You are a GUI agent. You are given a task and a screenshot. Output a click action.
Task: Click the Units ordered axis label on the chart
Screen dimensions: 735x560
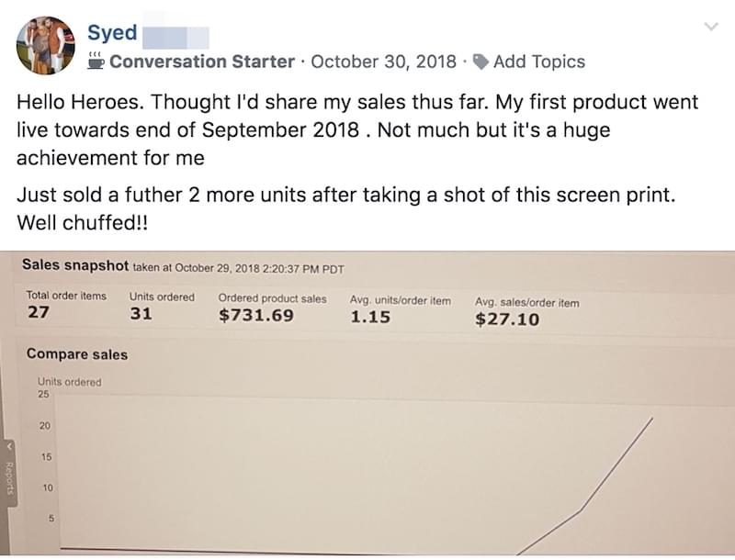[x=70, y=382]
